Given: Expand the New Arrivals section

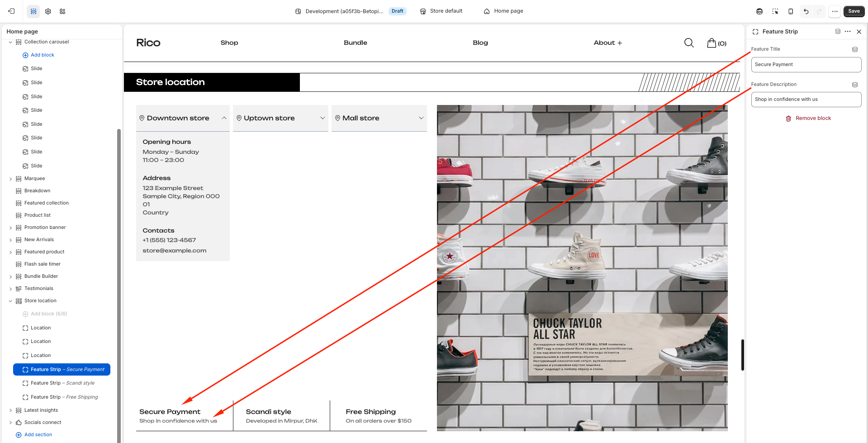Looking at the screenshot, I should coord(10,240).
